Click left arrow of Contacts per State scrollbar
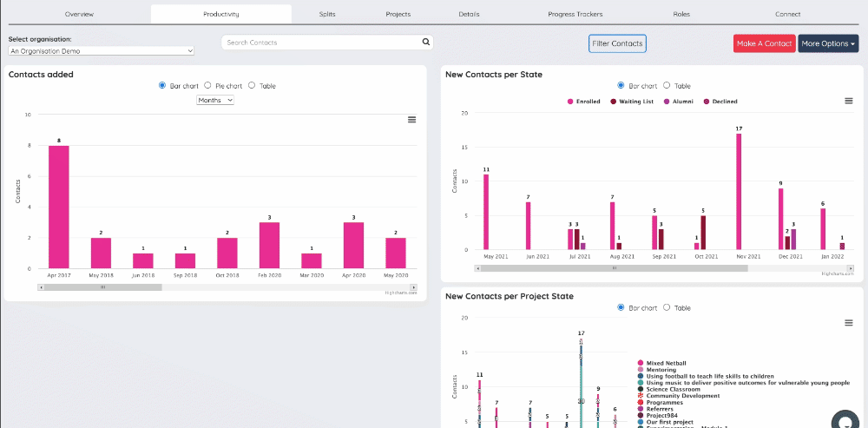 [x=477, y=268]
